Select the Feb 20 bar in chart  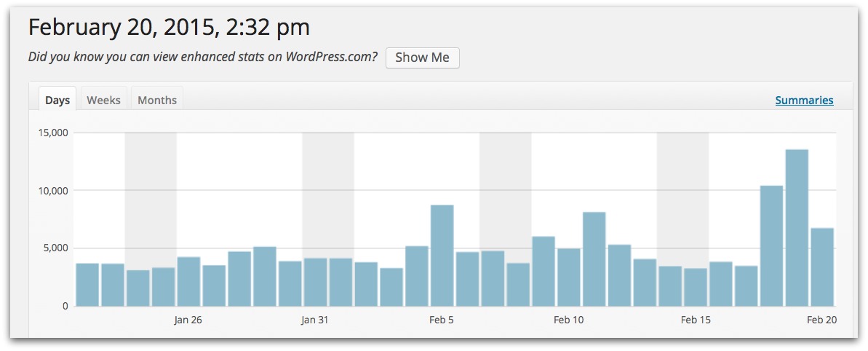822,267
